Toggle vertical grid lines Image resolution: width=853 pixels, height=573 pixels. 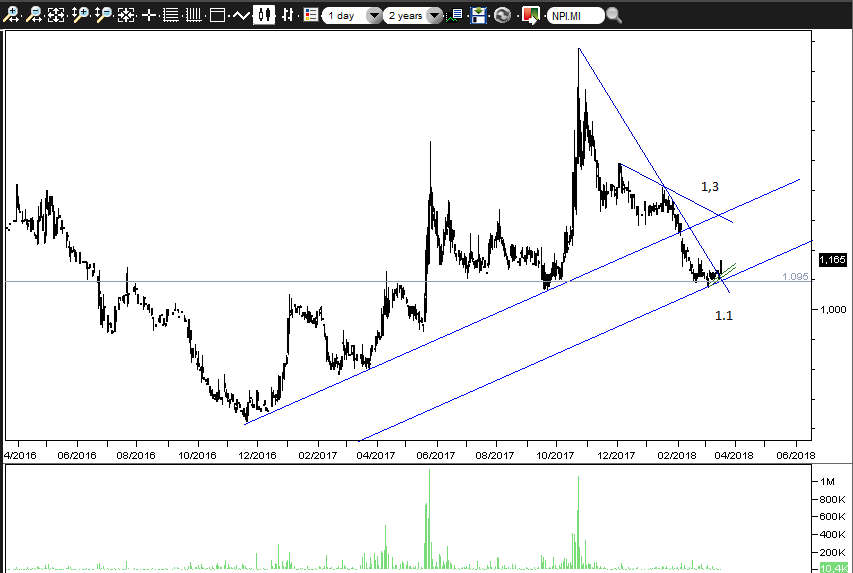[x=194, y=15]
